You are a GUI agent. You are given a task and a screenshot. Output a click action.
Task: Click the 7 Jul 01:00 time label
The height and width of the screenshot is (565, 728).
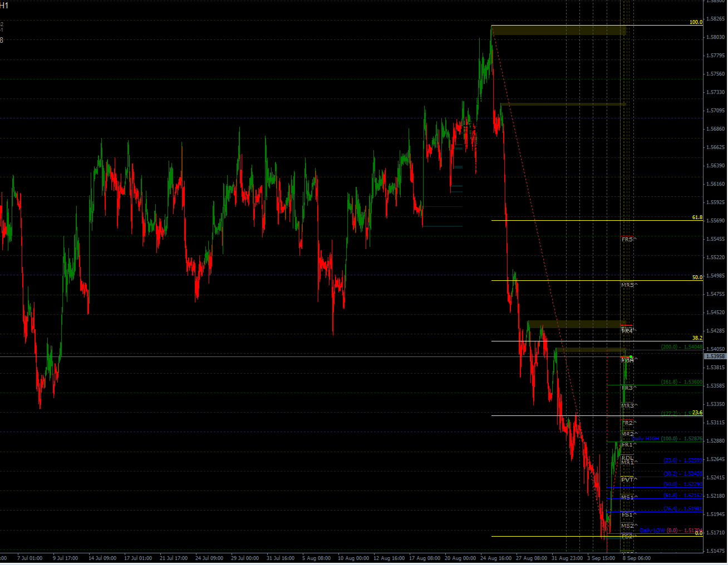click(29, 558)
